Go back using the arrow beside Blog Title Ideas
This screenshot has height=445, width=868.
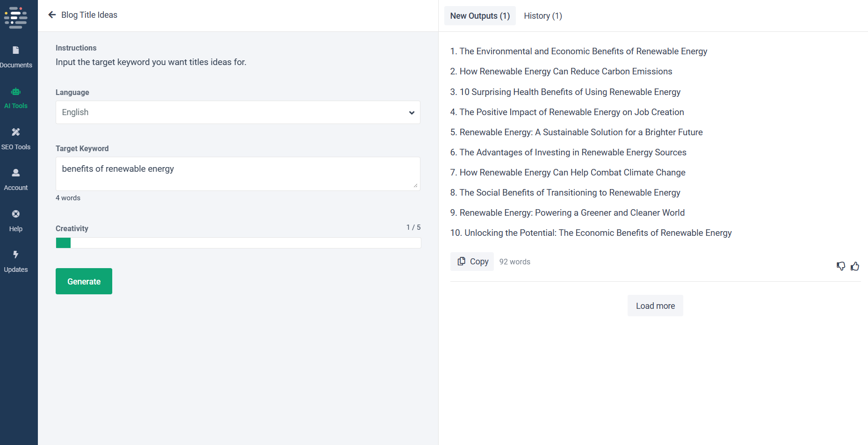[x=52, y=15]
